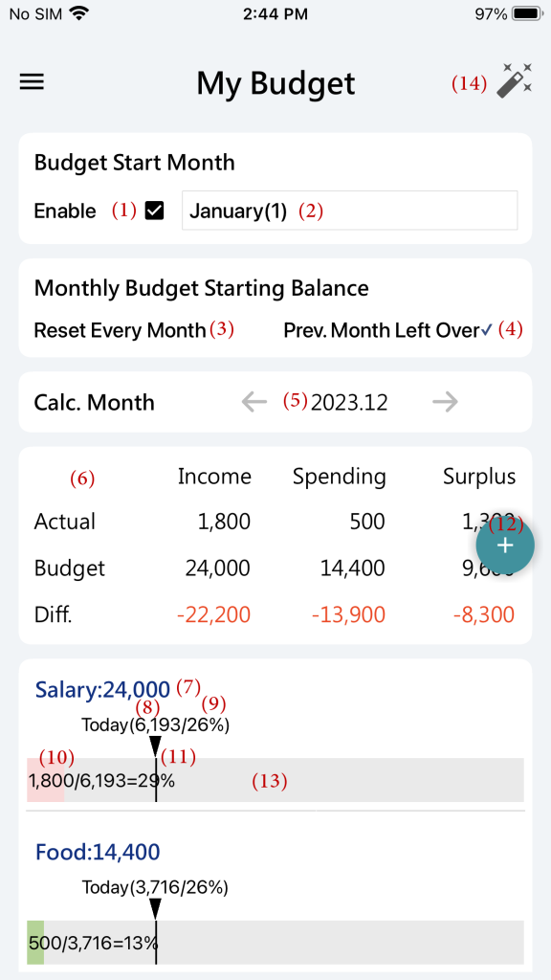
Task: Tap the Salary today marker triangle
Action: point(156,746)
